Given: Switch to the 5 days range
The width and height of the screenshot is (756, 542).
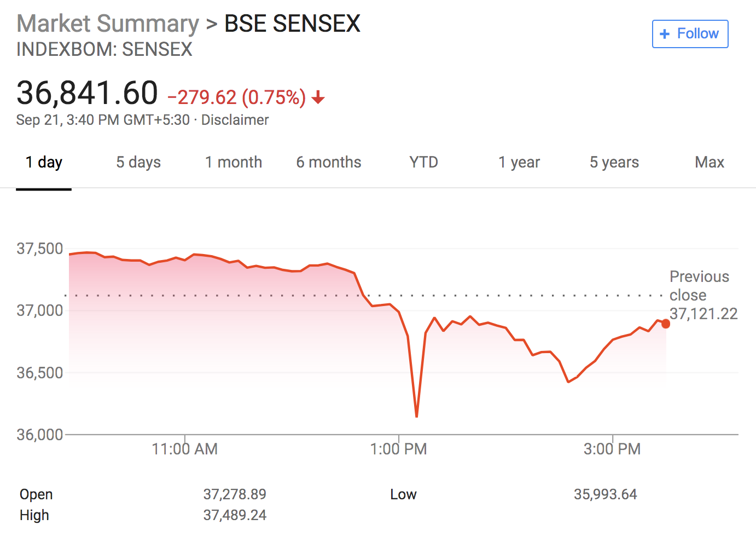Looking at the screenshot, I should click(138, 163).
